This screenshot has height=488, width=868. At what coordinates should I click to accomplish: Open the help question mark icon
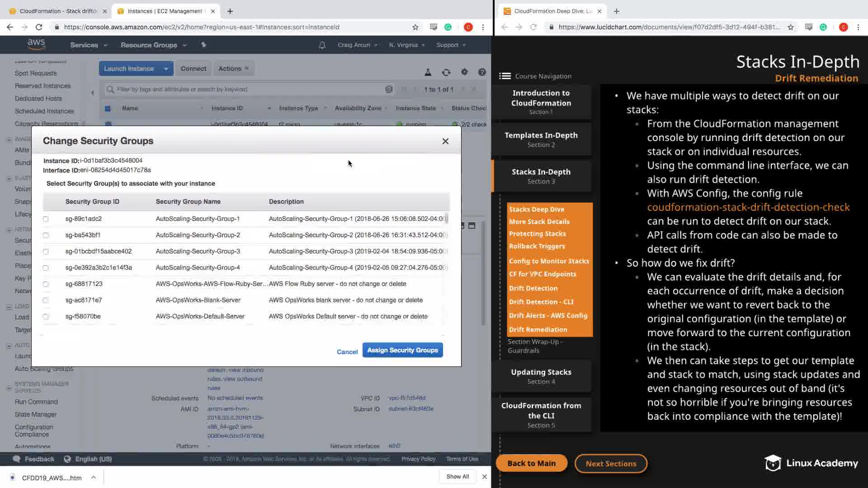[x=482, y=72]
